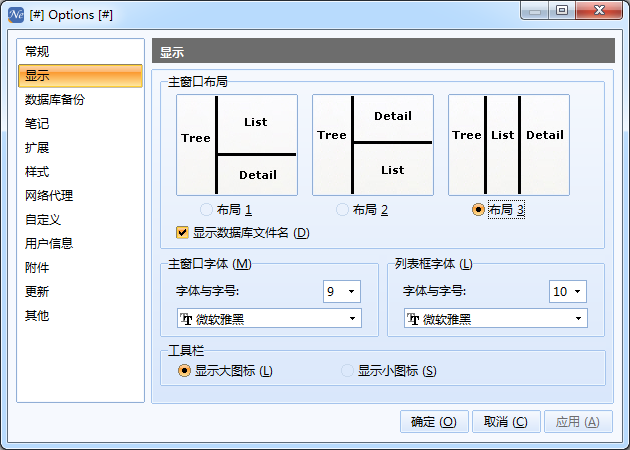Switch to the 数据库备份 category
This screenshot has height=450, width=630.
coord(55,100)
